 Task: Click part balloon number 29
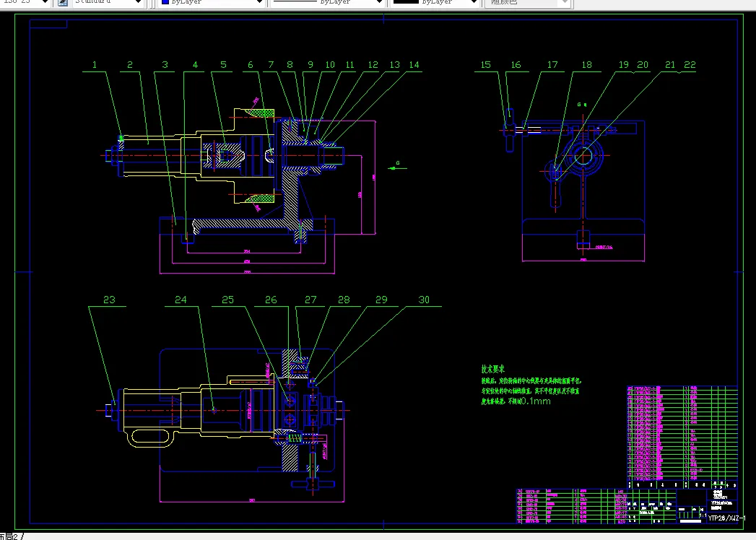381,300
